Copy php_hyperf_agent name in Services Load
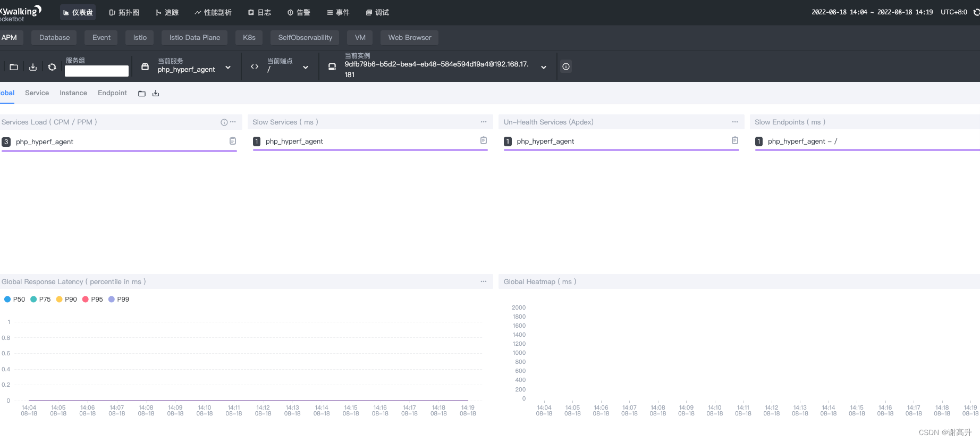This screenshot has width=980, height=441. pos(233,141)
